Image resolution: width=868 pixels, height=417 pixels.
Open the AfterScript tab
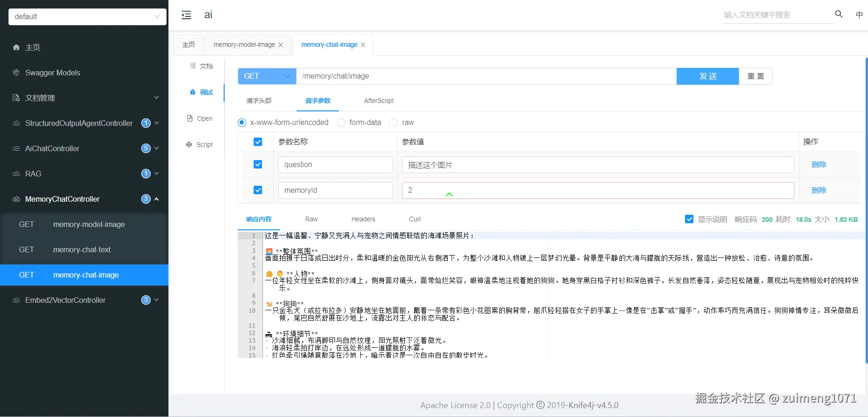[379, 101]
